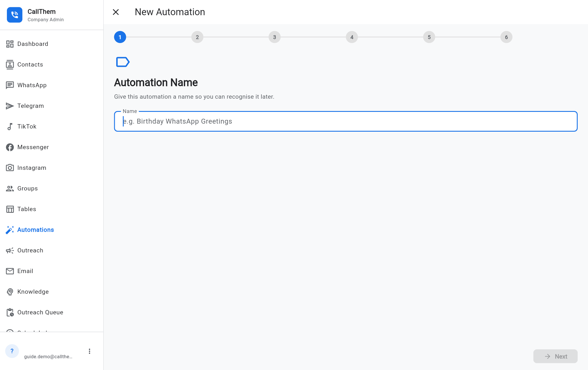Click the Outreach Queue clipboard icon
Screen dimensions: 588x370
[10, 312]
